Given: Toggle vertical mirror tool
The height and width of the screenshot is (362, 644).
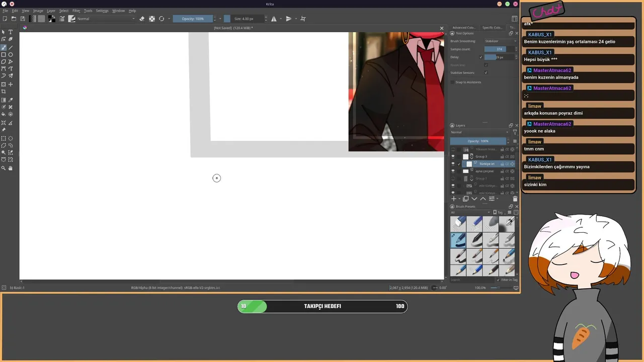Looking at the screenshot, I should 288,19.
